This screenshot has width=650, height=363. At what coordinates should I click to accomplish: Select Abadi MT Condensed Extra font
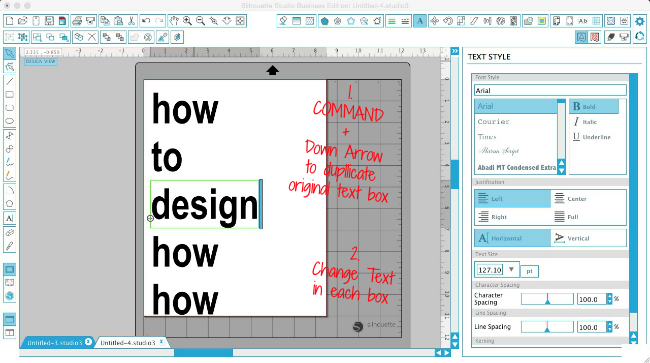[x=516, y=167]
